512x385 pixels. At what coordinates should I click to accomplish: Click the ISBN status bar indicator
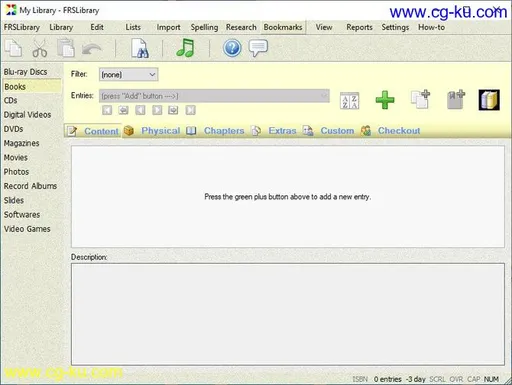[360, 379]
